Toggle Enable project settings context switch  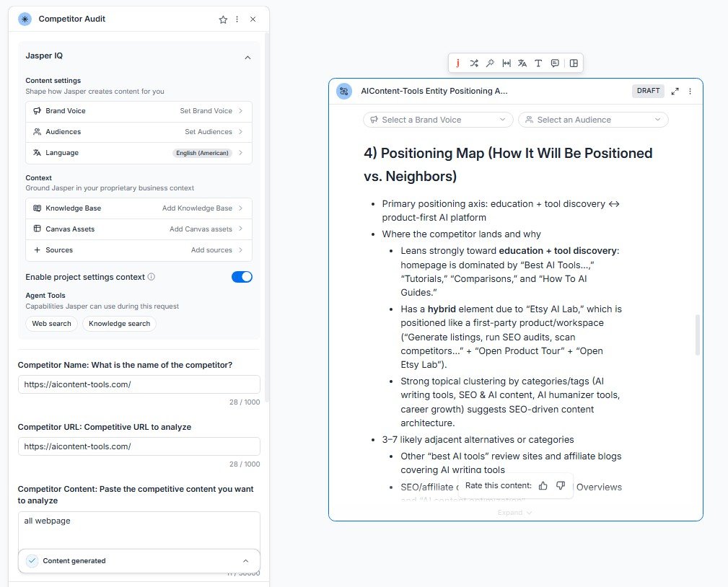coord(242,277)
